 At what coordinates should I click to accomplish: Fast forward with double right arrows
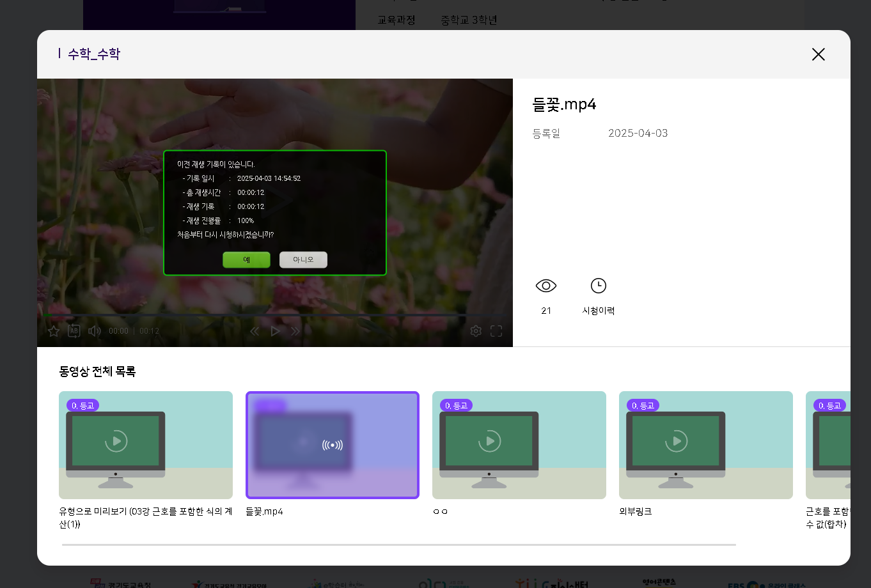coord(295,331)
